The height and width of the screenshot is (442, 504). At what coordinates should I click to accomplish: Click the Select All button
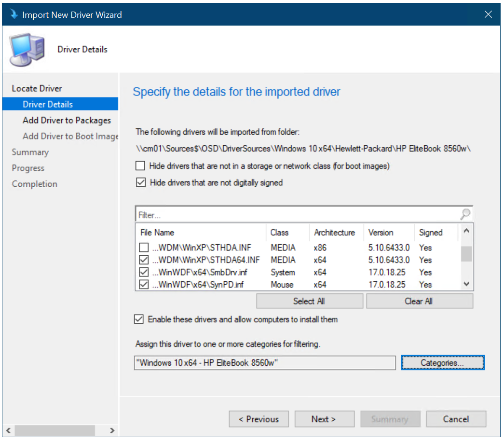pos(309,301)
